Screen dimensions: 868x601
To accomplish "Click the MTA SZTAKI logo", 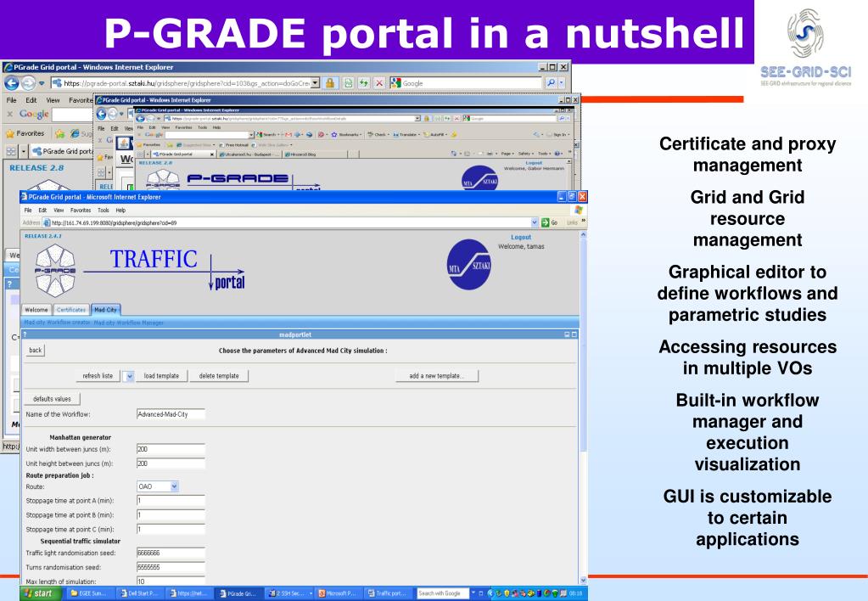I will coord(469,265).
